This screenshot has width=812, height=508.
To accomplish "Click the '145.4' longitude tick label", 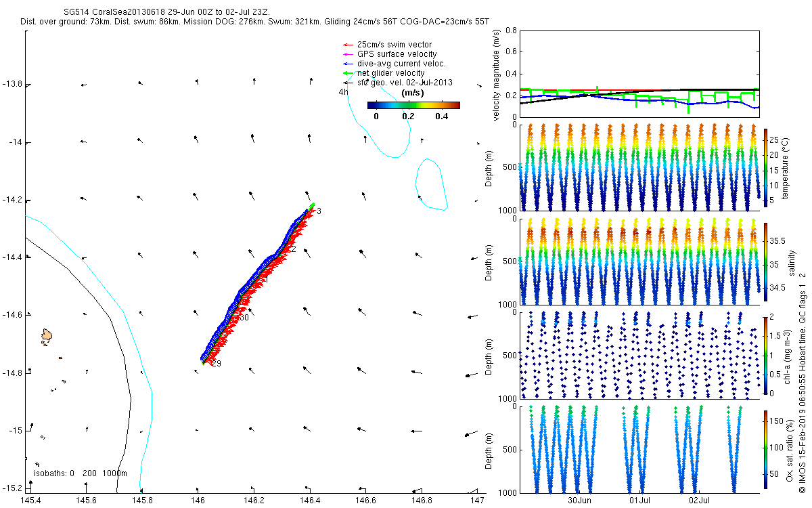I will tap(31, 501).
